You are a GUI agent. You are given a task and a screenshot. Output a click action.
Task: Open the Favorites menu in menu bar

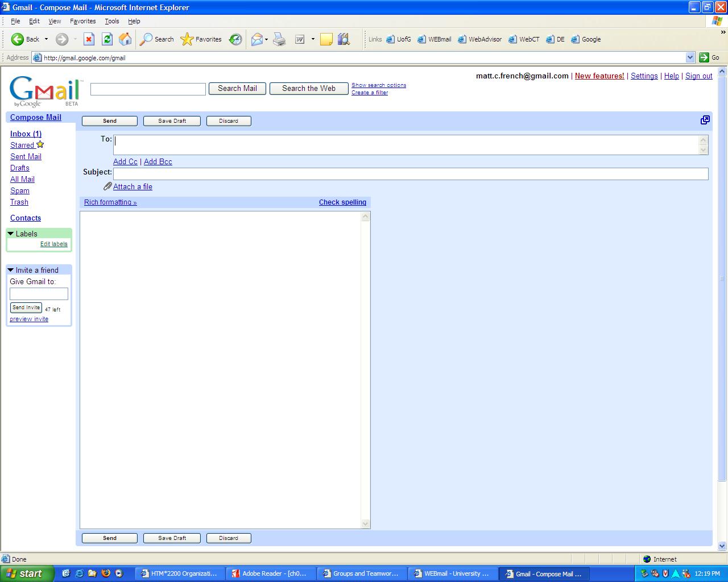[x=82, y=21]
